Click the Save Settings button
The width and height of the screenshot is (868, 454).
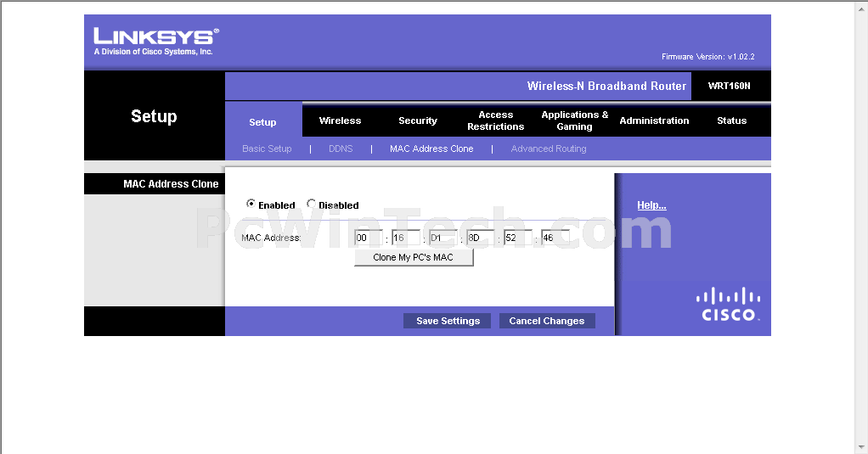point(448,321)
